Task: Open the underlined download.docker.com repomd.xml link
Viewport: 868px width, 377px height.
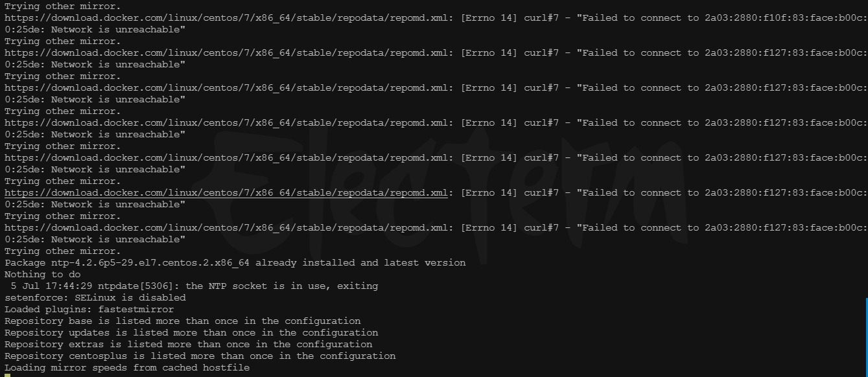Action: point(226,192)
